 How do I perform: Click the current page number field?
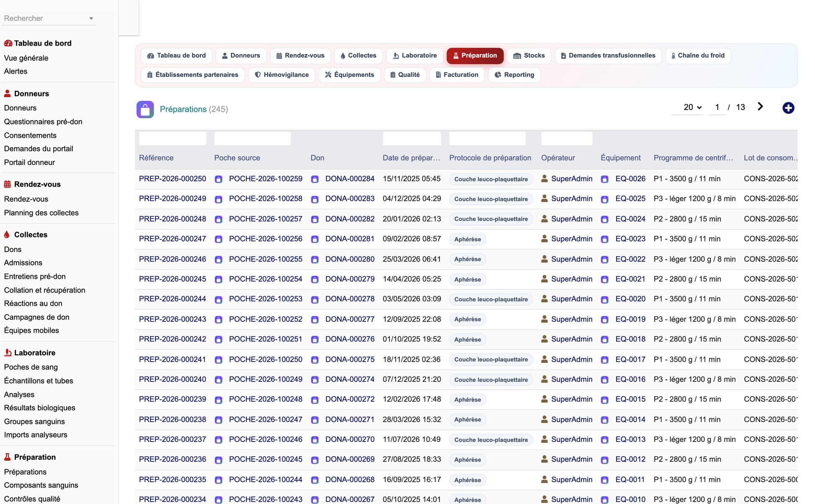point(717,107)
